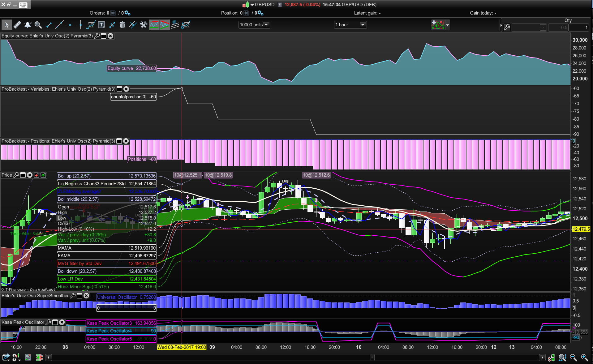593x364 pixels.
Task: Select the vertical line drawing tool
Action: [80, 25]
